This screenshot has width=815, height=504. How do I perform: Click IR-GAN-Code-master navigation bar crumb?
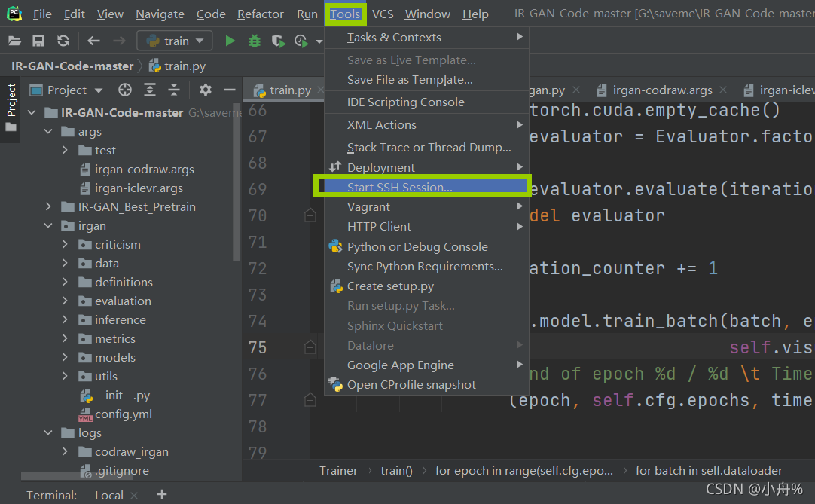coord(72,66)
